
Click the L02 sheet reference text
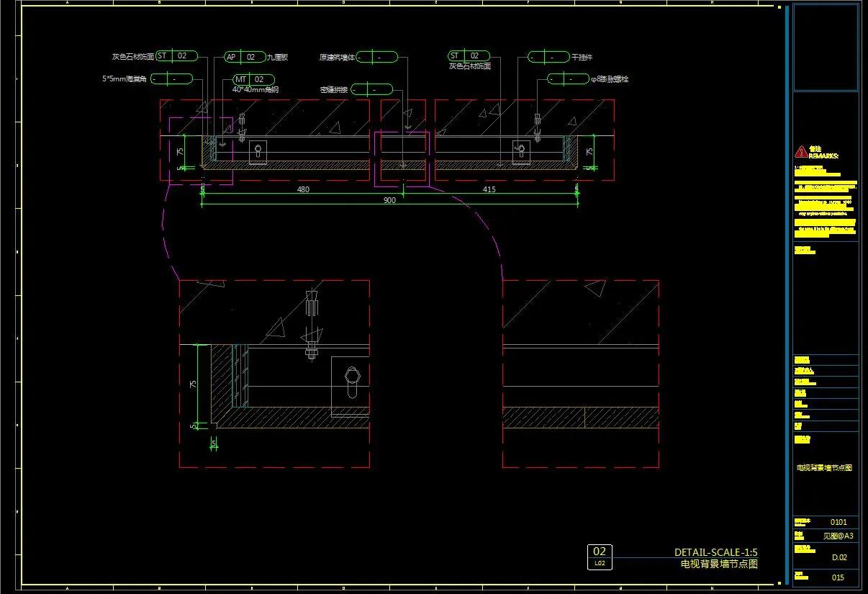(x=600, y=564)
